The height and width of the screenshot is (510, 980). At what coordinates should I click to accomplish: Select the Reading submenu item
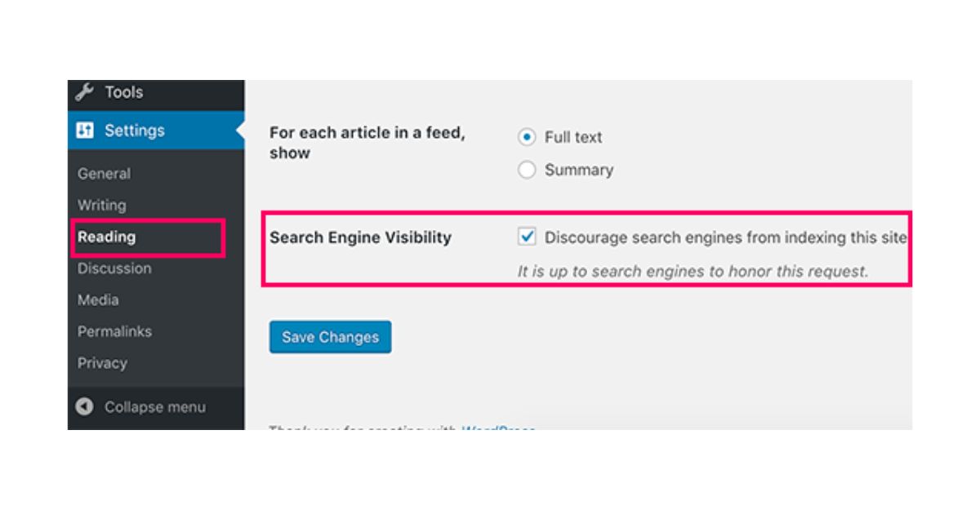point(107,237)
